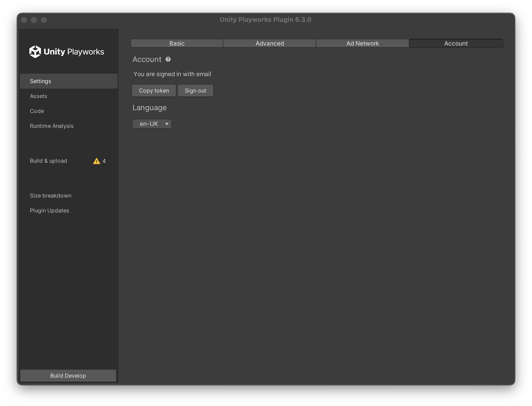Click the Copy token button
532x406 pixels.
154,91
